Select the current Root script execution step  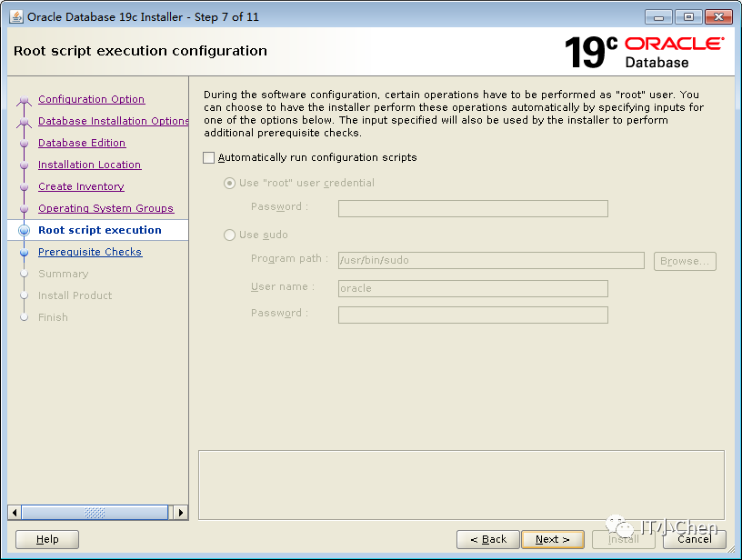(100, 230)
